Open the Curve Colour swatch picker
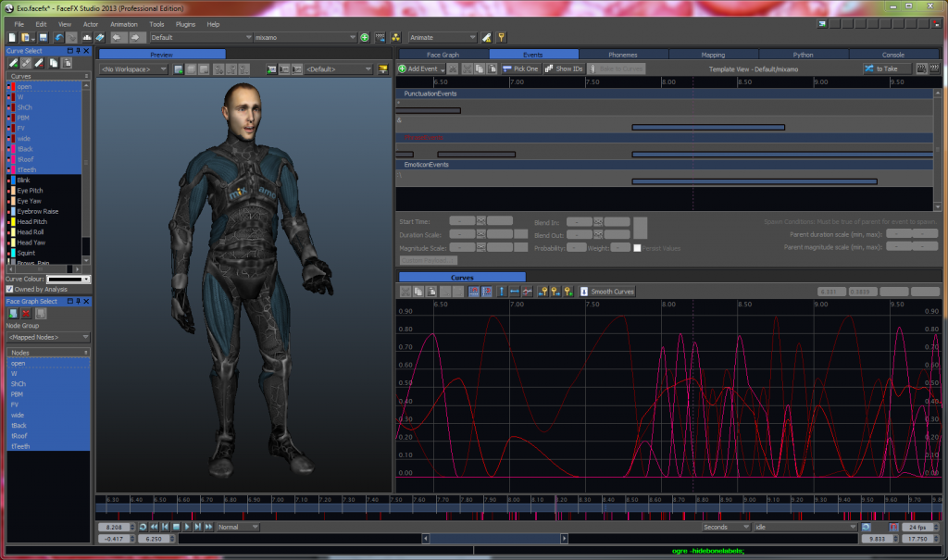 (x=69, y=279)
